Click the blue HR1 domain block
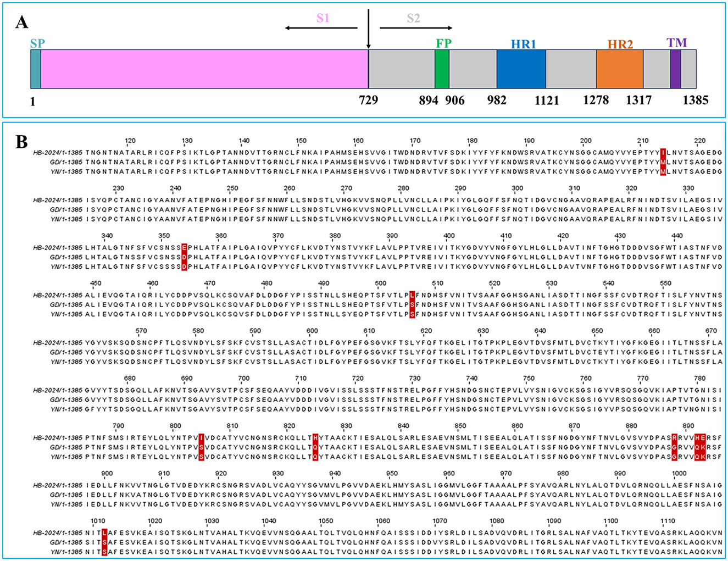The width and height of the screenshot is (728, 561). (521, 69)
